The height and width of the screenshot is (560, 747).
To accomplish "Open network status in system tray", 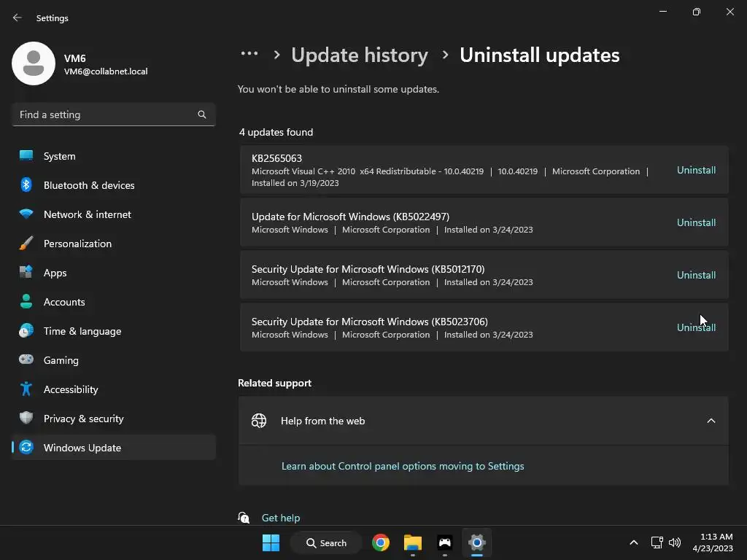I will click(657, 542).
